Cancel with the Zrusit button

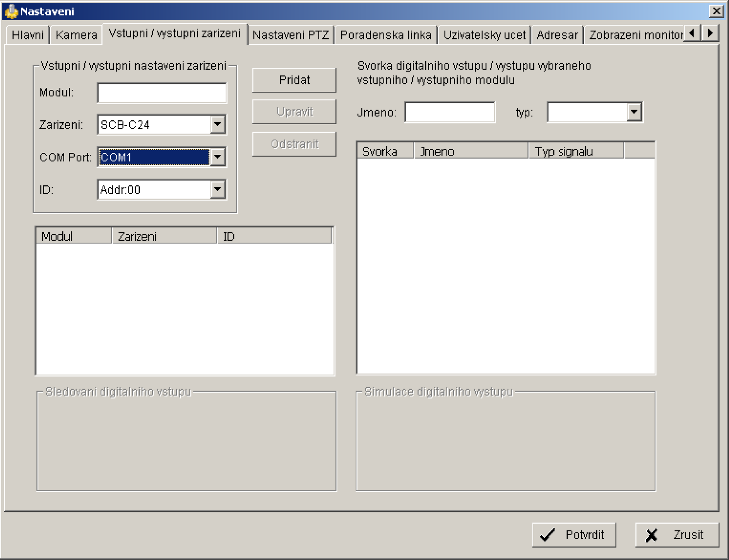click(677, 535)
